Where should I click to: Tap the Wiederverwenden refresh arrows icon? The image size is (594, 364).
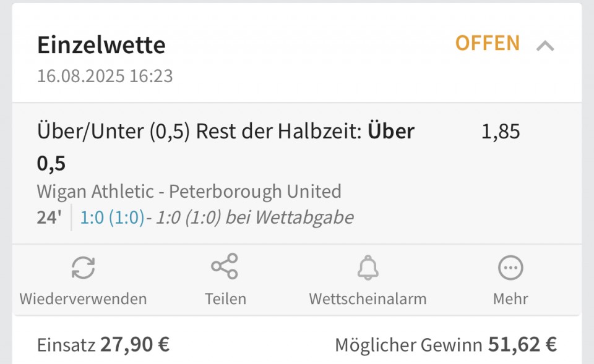pyautogui.click(x=83, y=268)
